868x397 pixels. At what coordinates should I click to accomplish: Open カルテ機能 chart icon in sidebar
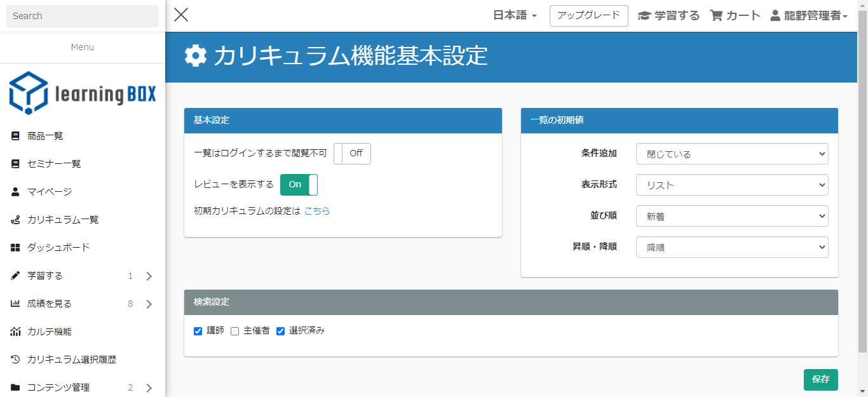click(15, 332)
